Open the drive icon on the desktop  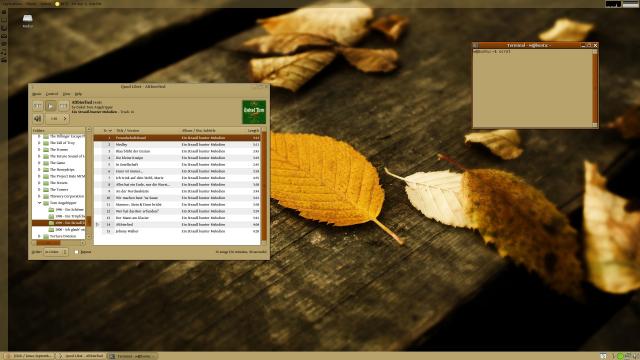point(27,19)
